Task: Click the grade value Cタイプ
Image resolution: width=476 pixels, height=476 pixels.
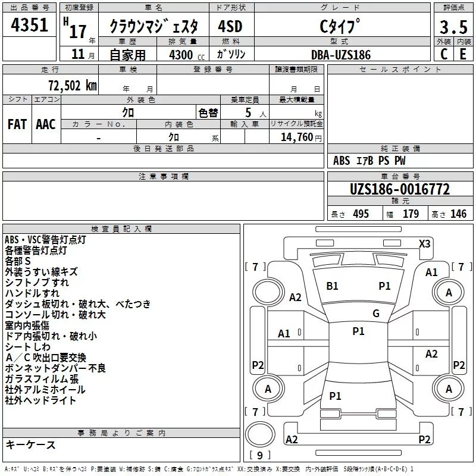Action: (x=340, y=26)
